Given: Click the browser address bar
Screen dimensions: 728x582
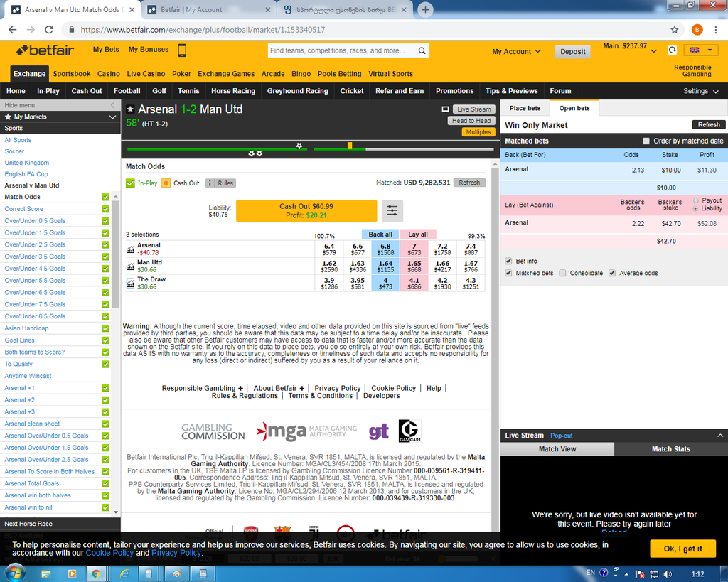Looking at the screenshot, I should [367, 30].
